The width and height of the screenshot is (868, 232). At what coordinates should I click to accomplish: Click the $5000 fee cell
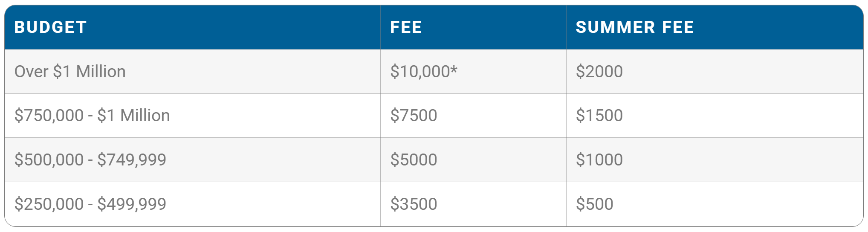[414, 160]
